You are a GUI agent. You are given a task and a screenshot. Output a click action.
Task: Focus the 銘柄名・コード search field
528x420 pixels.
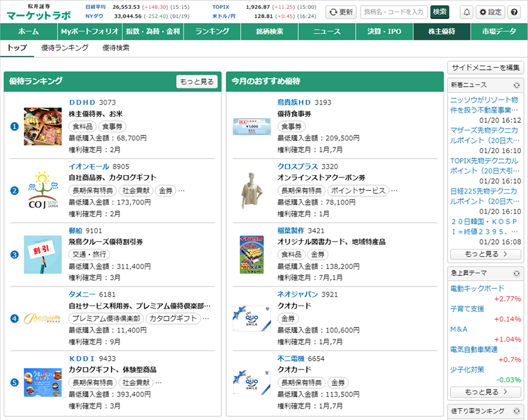[x=394, y=12]
